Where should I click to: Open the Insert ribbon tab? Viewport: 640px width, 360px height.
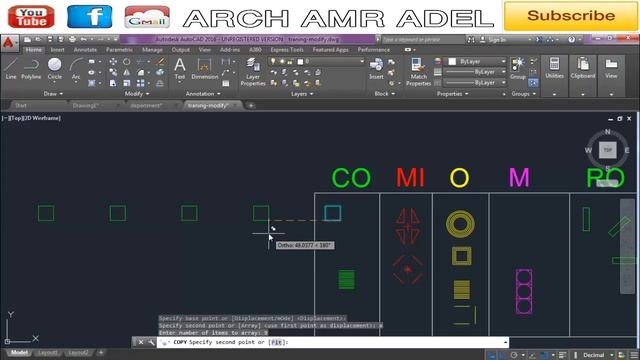pyautogui.click(x=58, y=50)
